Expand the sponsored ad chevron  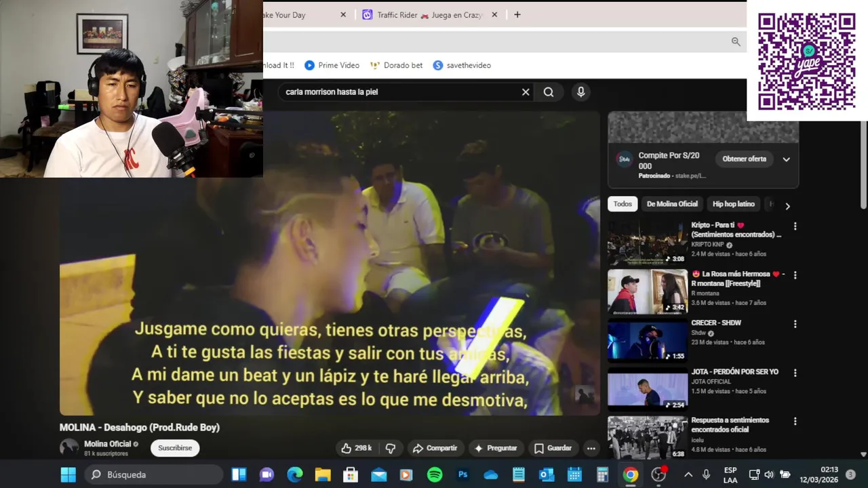click(786, 159)
